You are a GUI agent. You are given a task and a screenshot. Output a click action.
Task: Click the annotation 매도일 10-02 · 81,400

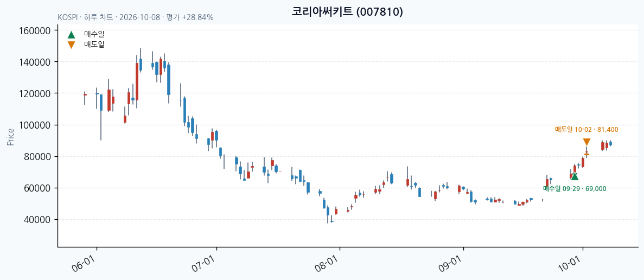tap(586, 129)
